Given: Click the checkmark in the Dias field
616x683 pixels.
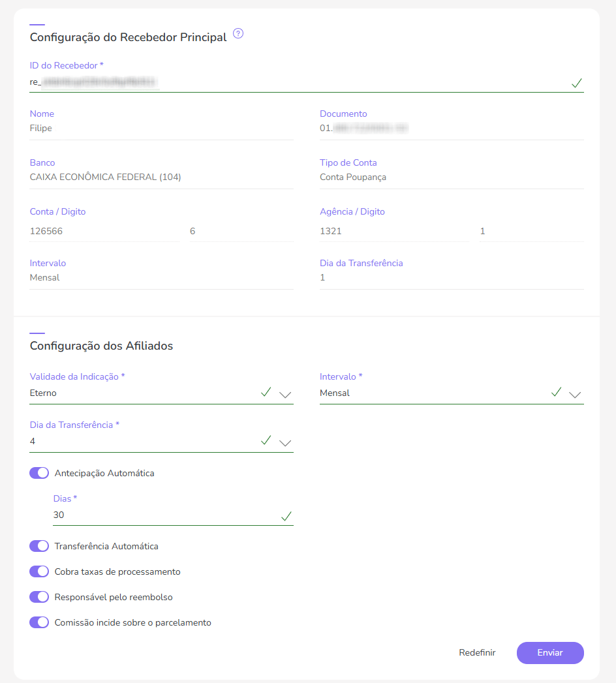Looking at the screenshot, I should pyautogui.click(x=286, y=516).
